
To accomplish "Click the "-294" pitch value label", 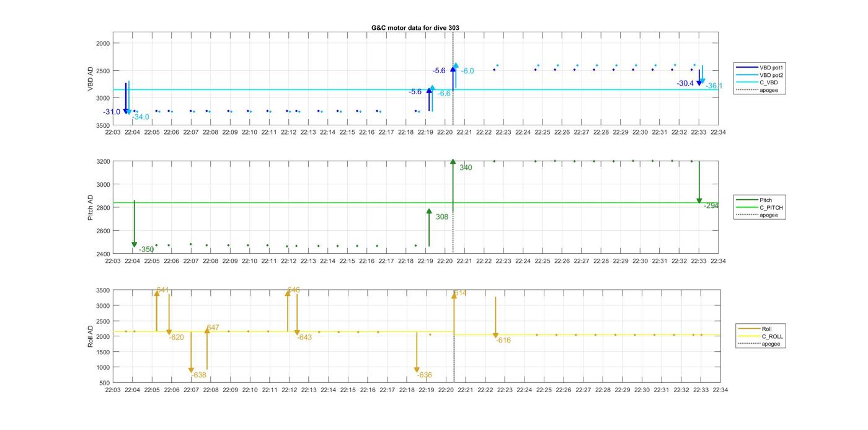I will (x=711, y=205).
